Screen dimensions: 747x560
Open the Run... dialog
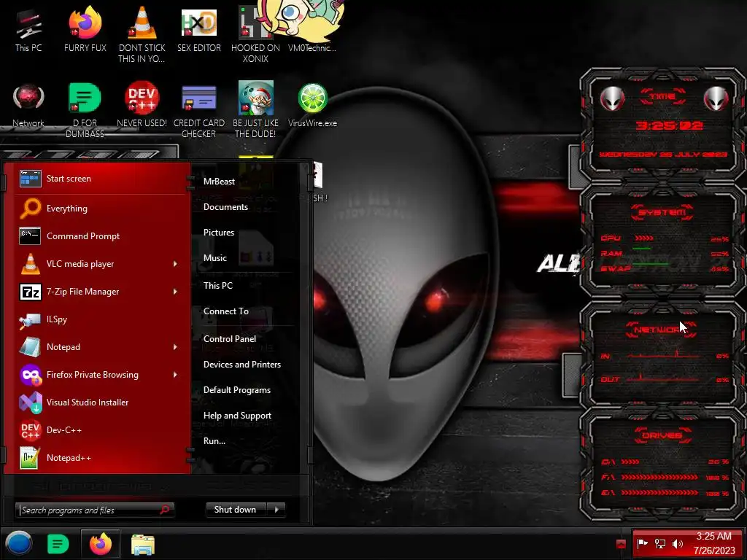click(214, 441)
